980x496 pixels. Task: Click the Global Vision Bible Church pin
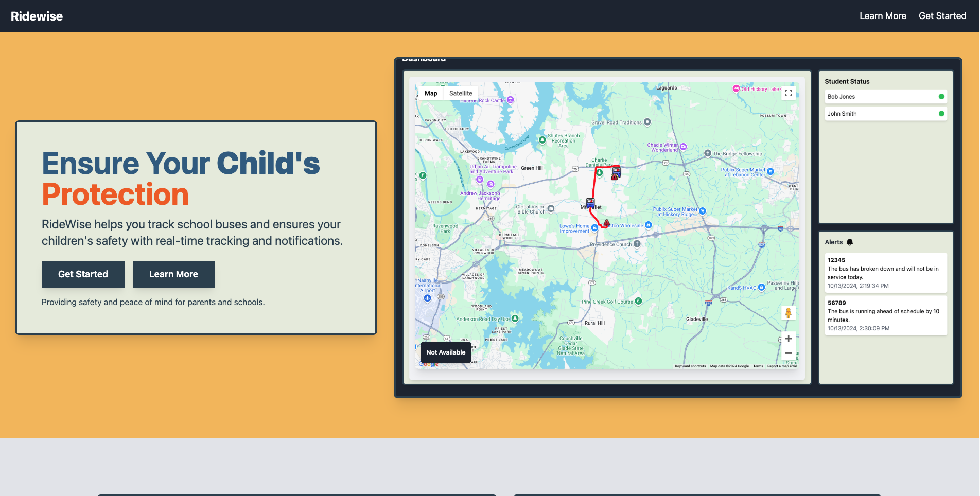click(x=551, y=208)
